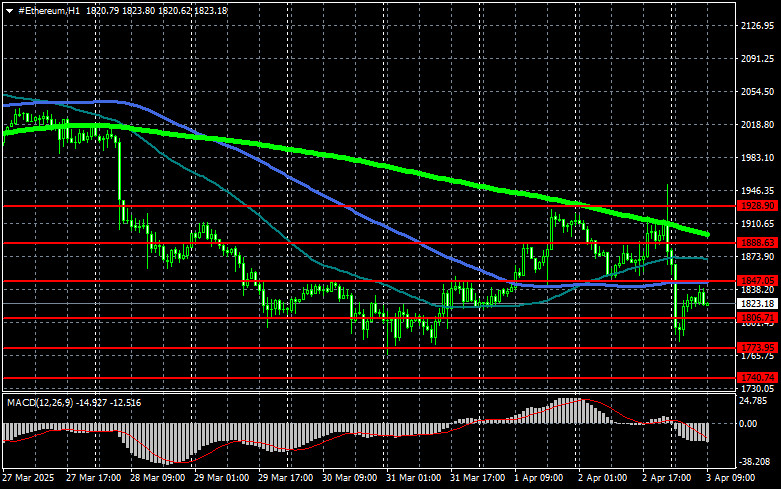Select the 1806.71 red price level label
This screenshot has width=781, height=489.
(757, 318)
